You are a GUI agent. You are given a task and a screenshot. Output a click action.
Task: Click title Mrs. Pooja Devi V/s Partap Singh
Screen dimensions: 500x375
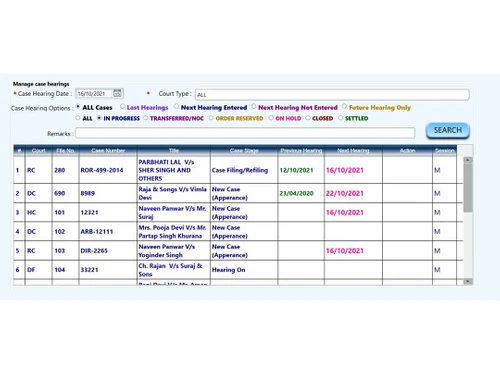[172, 232]
